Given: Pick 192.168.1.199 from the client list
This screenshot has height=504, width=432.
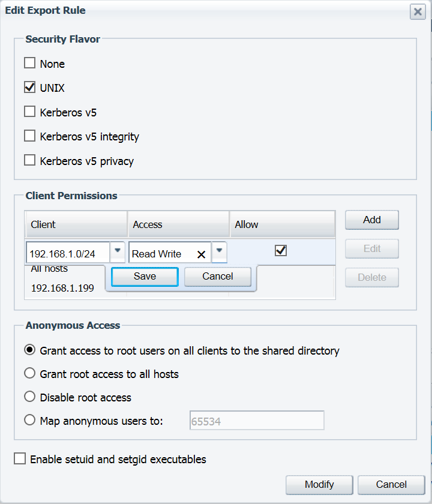Looking at the screenshot, I should pos(62,288).
